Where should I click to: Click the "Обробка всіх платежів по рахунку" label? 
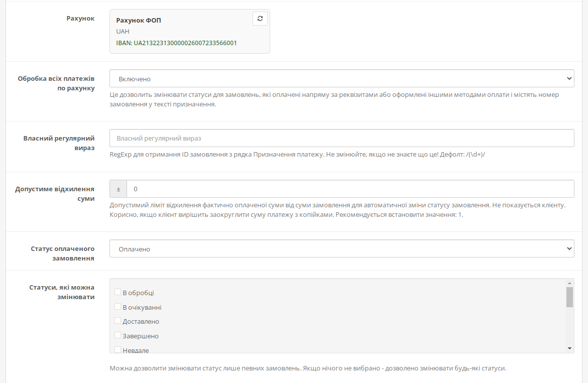pos(56,83)
